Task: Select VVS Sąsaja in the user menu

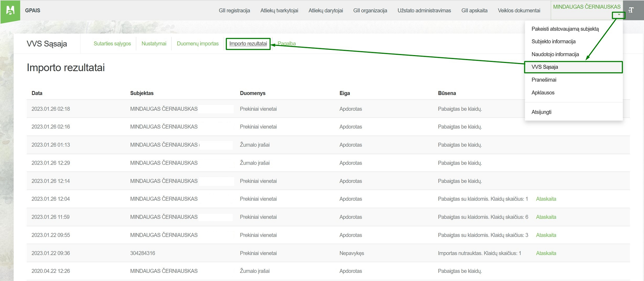Action: pos(544,67)
